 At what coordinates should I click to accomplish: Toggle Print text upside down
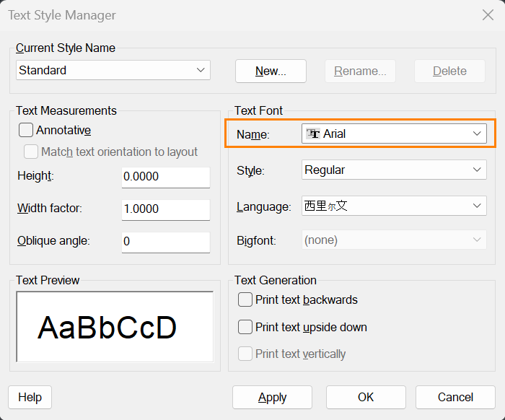point(245,327)
